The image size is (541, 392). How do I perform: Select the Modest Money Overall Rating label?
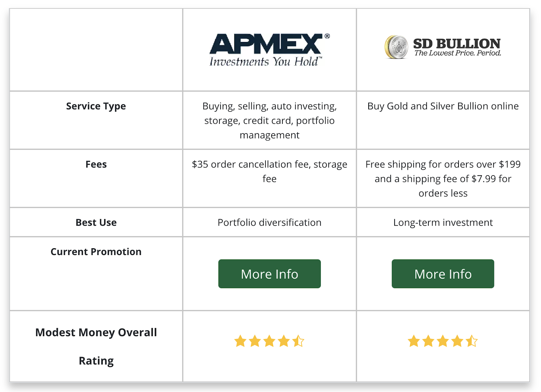click(x=96, y=346)
